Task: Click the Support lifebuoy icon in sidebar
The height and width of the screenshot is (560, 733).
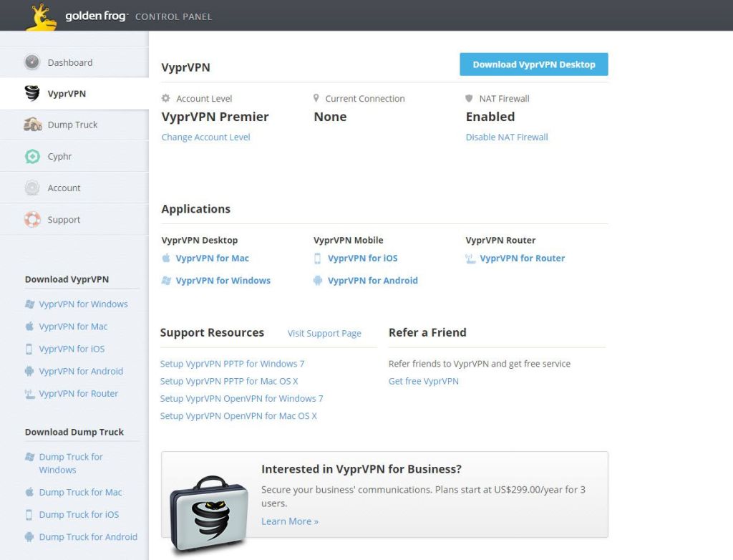Action: click(x=32, y=219)
